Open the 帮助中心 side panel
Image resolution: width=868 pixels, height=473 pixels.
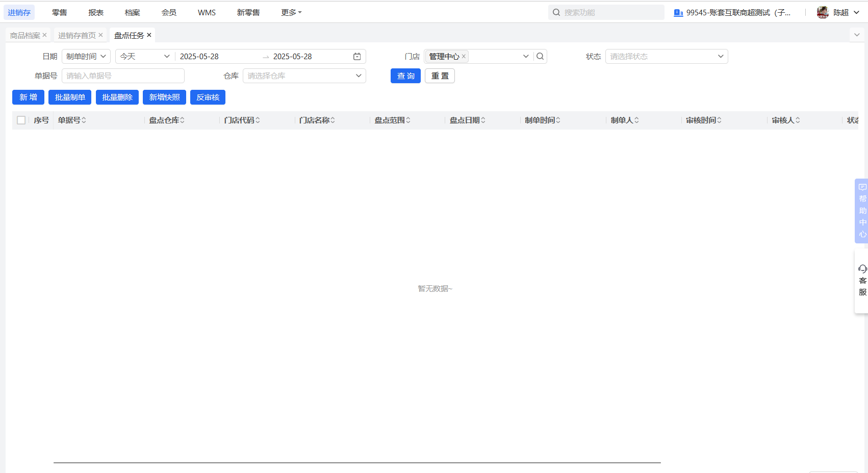(862, 211)
